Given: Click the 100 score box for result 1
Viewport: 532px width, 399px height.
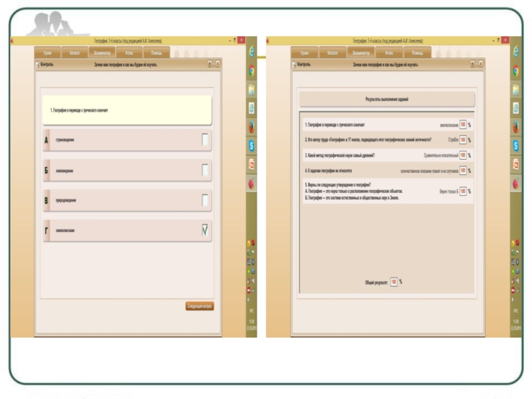Looking at the screenshot, I should pos(463,125).
